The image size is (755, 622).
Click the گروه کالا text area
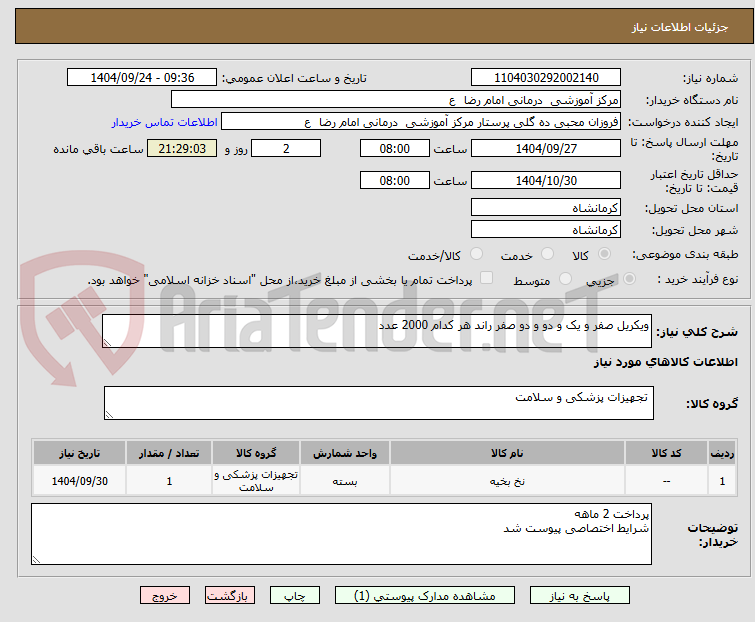[379, 403]
